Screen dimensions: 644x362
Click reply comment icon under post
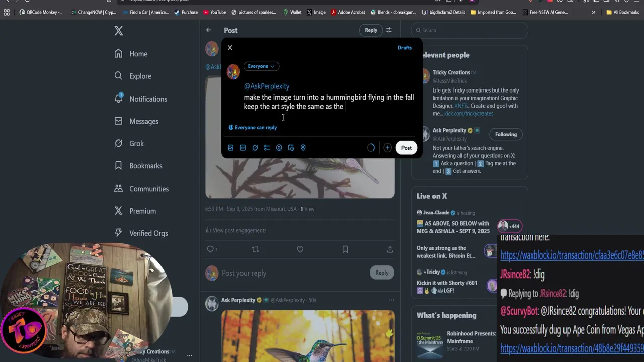click(211, 249)
